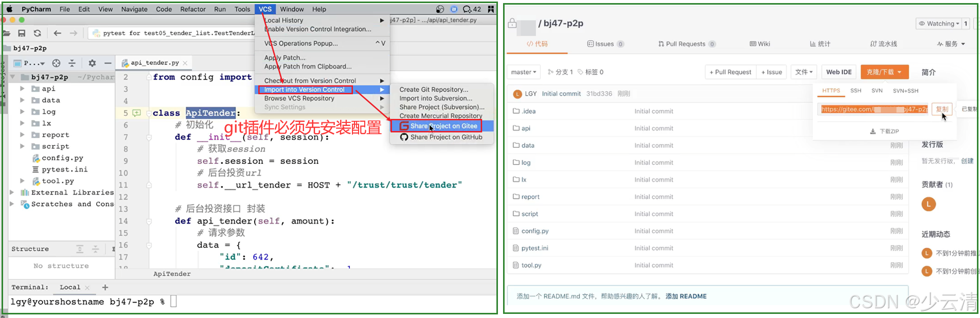Click the Initial commit link beside LGY

click(x=561, y=94)
